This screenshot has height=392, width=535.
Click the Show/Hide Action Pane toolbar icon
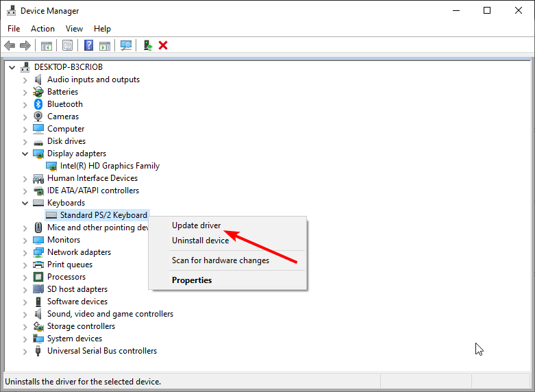coord(105,45)
